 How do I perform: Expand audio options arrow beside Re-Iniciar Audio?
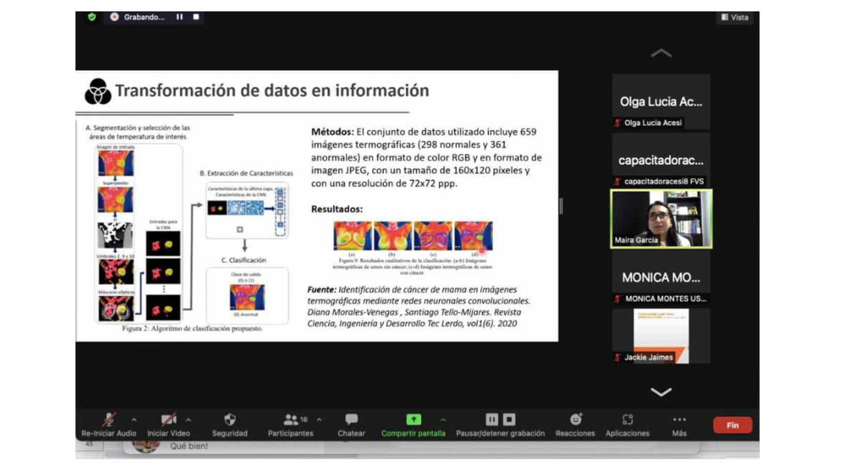click(x=134, y=420)
